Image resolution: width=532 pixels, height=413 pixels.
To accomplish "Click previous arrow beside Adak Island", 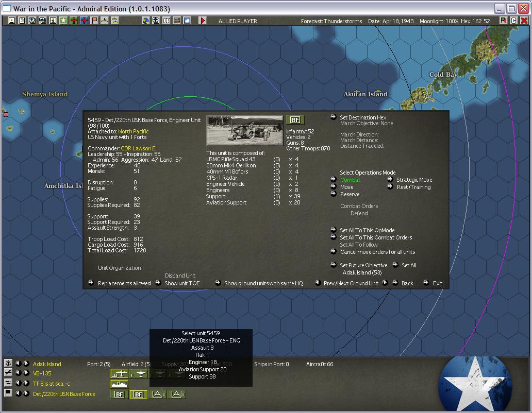I will [19, 363].
